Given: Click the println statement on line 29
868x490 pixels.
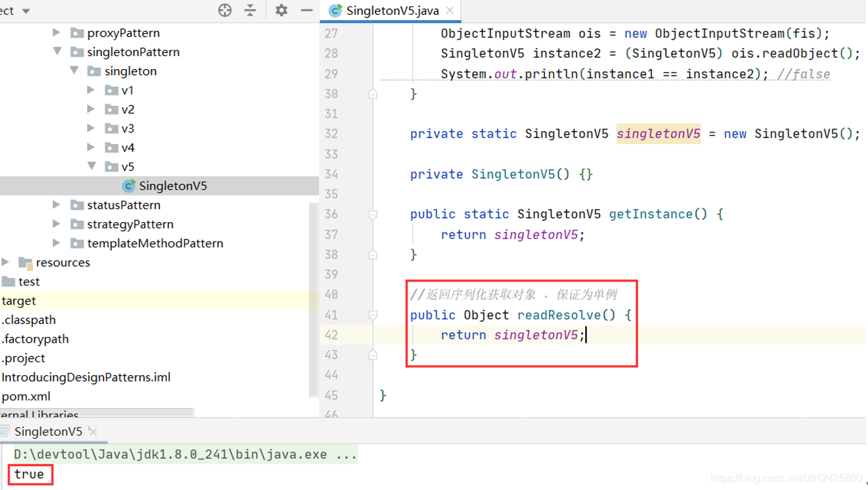Looking at the screenshot, I should (x=605, y=74).
